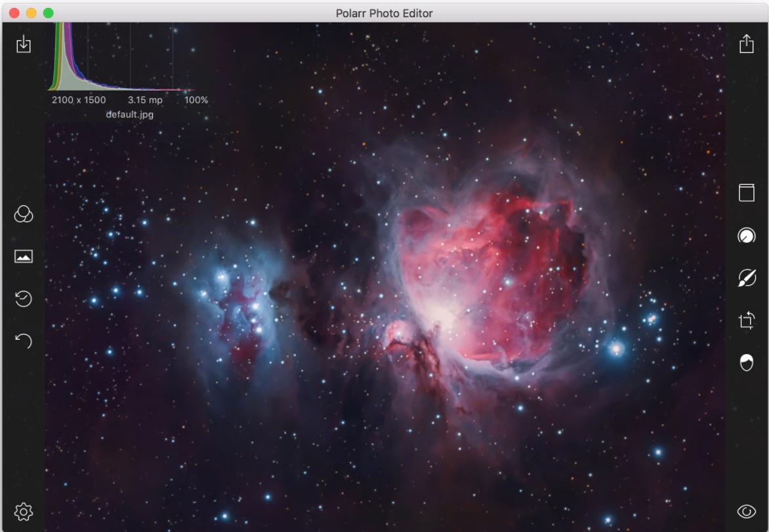
Task: Open the photos library icon
Action: (x=24, y=256)
